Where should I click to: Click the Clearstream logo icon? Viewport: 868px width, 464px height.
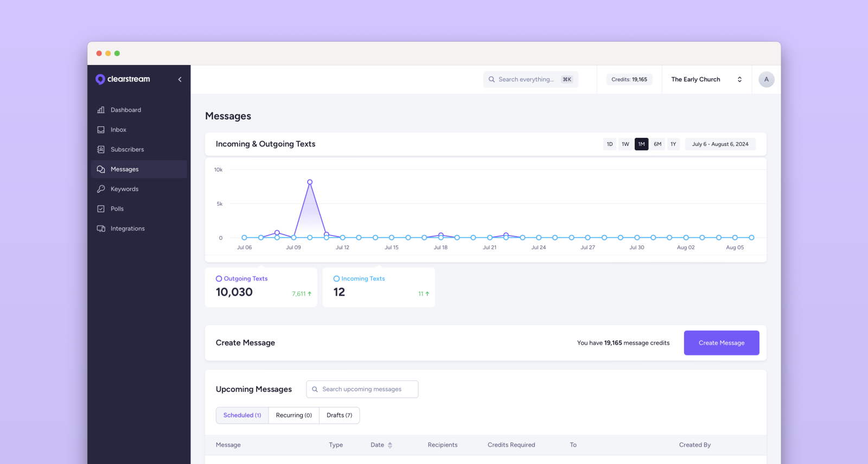coord(100,79)
